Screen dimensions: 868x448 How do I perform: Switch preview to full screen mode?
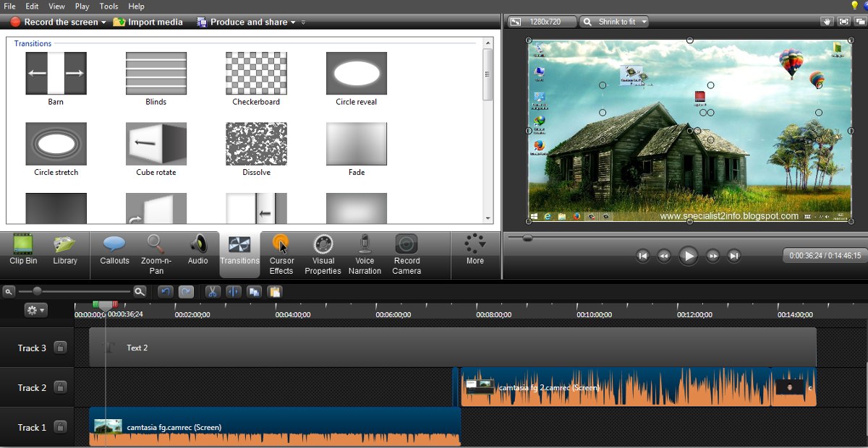[x=843, y=22]
